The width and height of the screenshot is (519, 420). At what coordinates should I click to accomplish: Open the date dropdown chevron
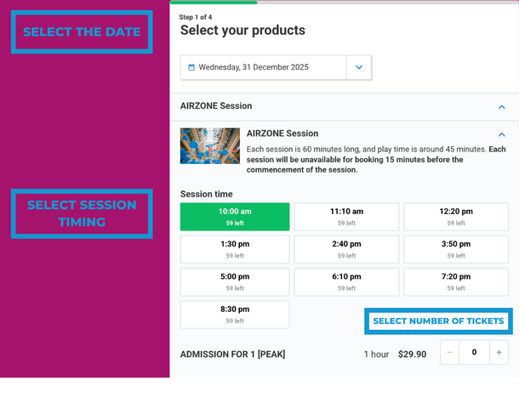click(x=359, y=67)
